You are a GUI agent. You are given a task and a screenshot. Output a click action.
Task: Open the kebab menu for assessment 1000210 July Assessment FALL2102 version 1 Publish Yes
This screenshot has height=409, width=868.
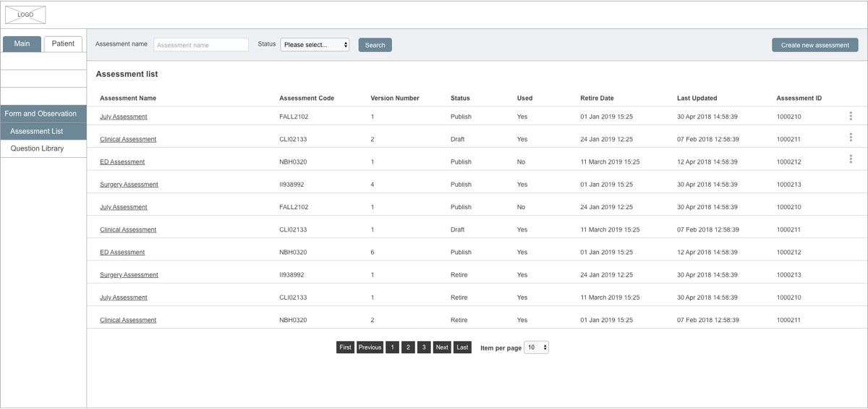[x=851, y=116]
